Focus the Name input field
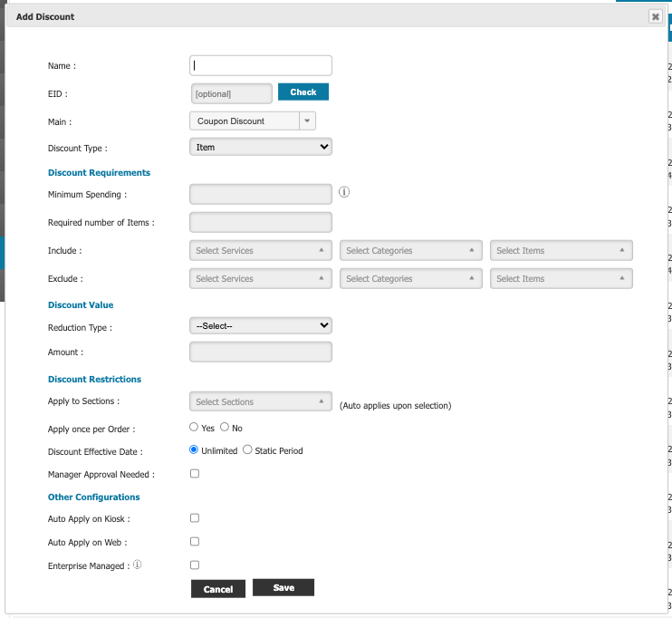 click(x=261, y=65)
